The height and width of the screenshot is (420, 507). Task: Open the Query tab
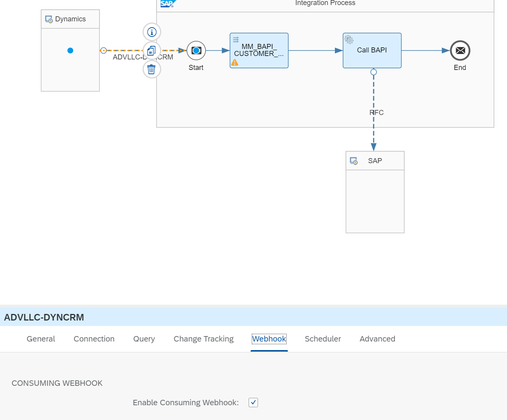(x=144, y=339)
